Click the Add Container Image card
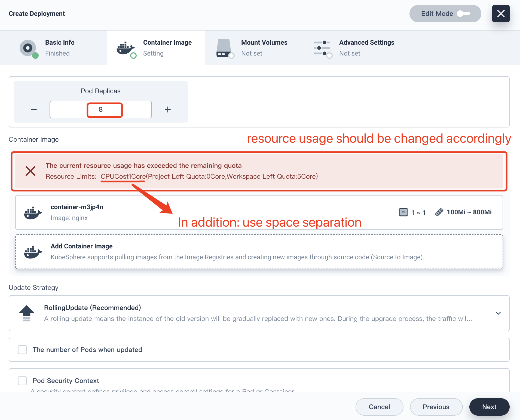The image size is (520, 420). tap(259, 252)
